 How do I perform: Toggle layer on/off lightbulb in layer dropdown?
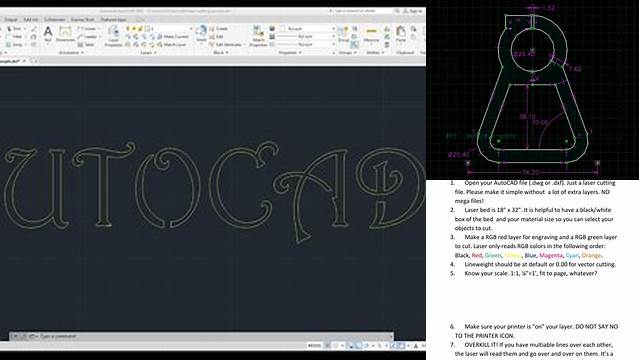(128, 29)
